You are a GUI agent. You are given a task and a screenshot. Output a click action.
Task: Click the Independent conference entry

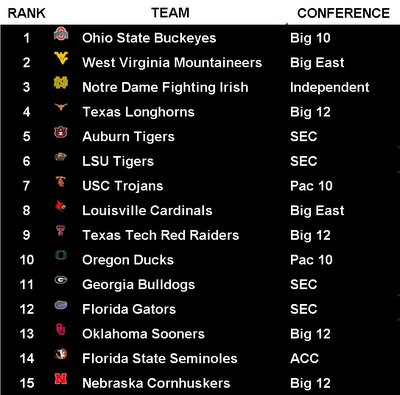(330, 88)
